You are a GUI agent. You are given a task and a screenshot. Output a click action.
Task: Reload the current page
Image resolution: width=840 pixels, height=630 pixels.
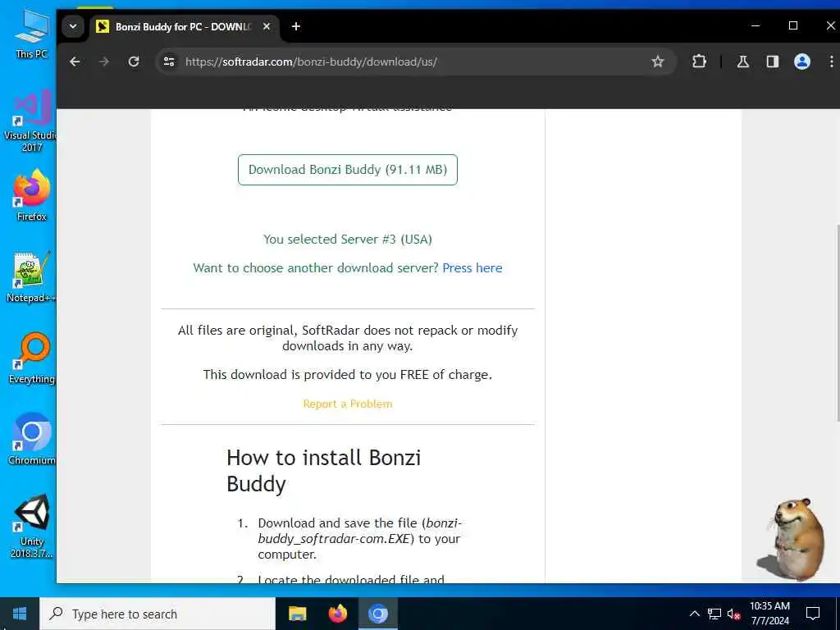tap(134, 62)
